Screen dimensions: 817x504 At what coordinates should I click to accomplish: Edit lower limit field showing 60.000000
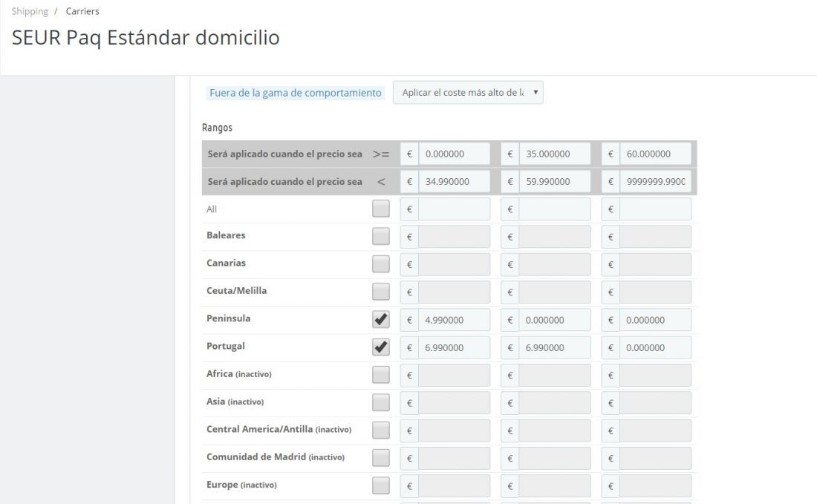pos(655,154)
